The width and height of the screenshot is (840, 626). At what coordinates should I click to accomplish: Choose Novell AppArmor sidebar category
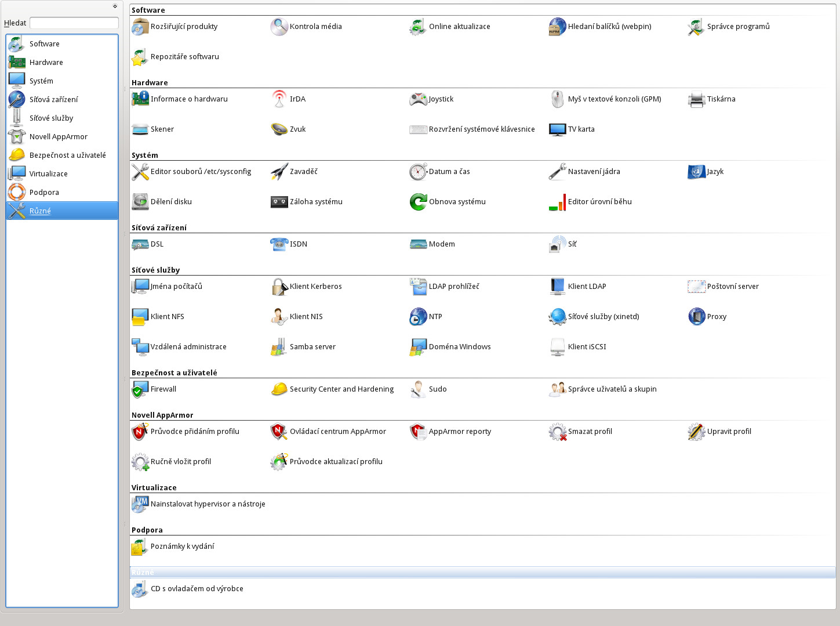pyautogui.click(x=58, y=137)
